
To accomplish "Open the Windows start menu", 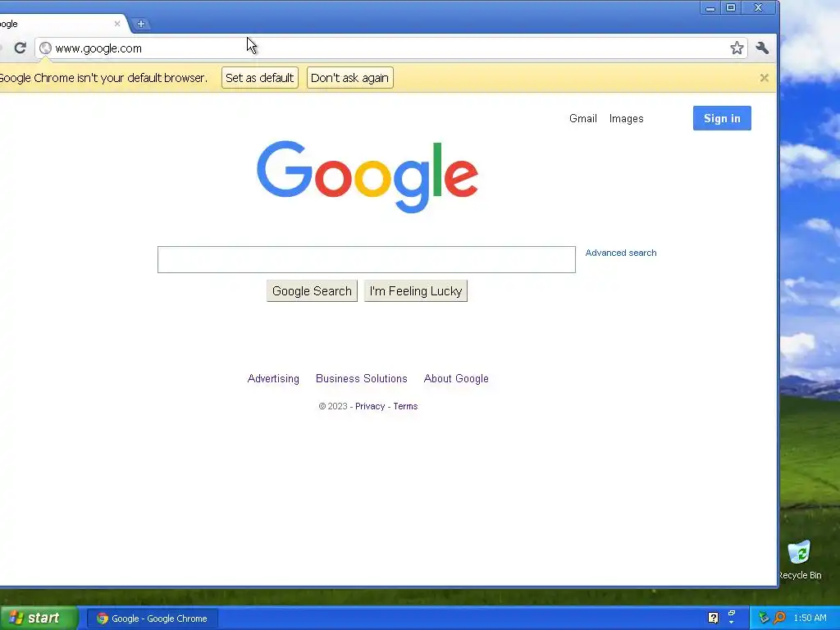I will [x=39, y=619].
